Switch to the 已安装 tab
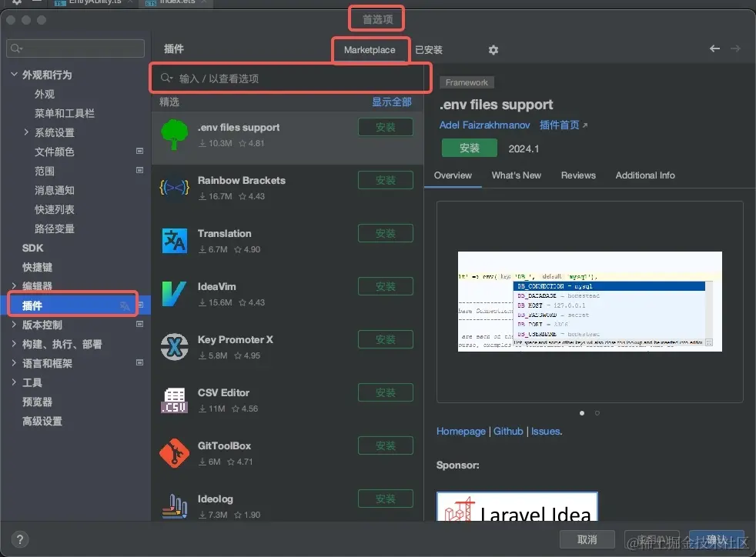This screenshot has width=756, height=557. (x=429, y=50)
